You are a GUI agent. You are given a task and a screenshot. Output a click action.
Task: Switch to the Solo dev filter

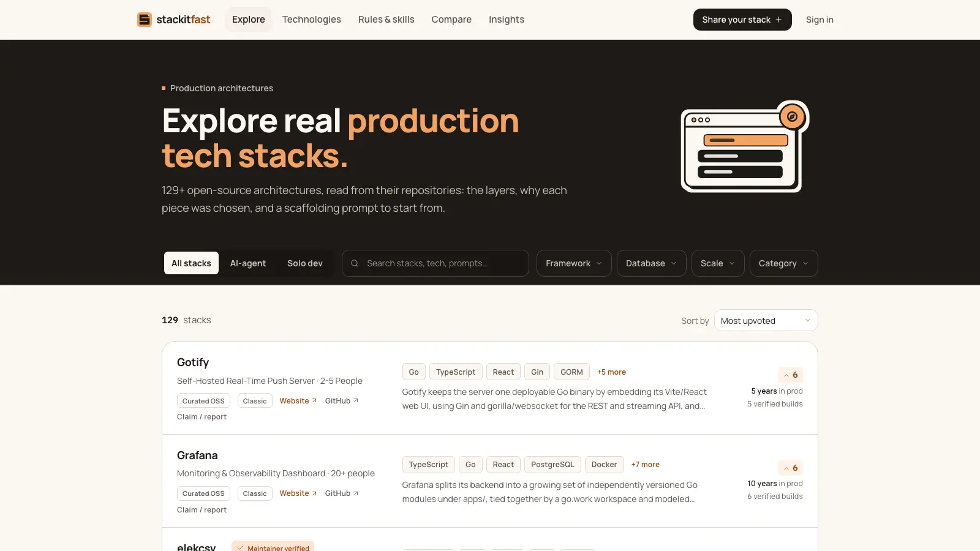[x=305, y=263]
